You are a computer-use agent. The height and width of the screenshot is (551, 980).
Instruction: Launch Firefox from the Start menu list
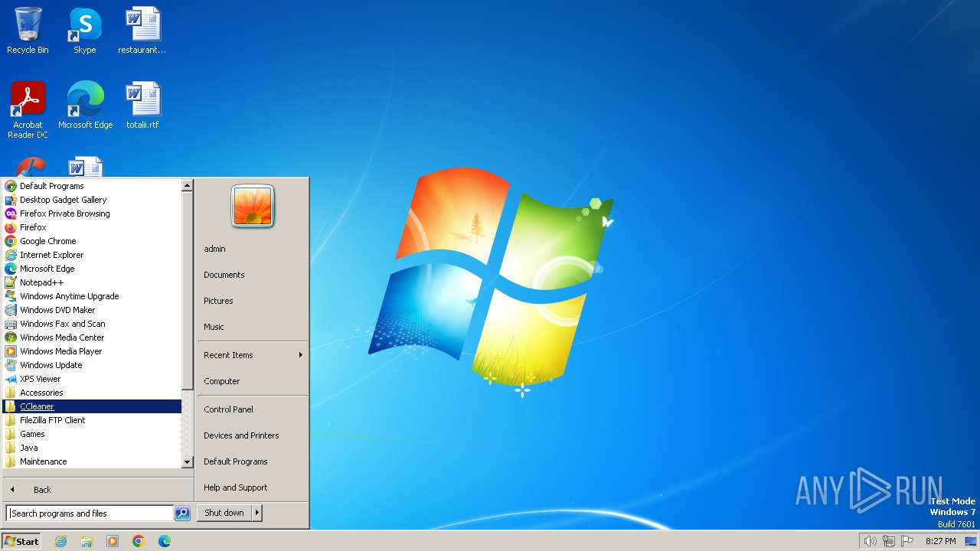pos(92,227)
